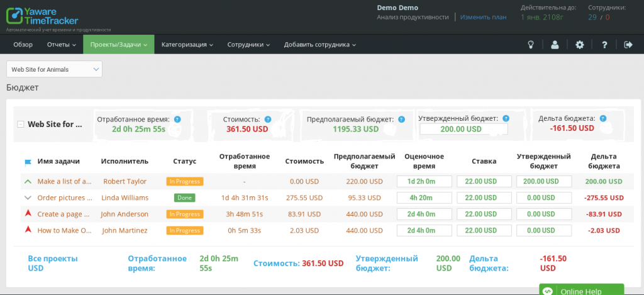Edit approved budget field in John Martinez row
This screenshot has width=644, height=295.
click(544, 230)
